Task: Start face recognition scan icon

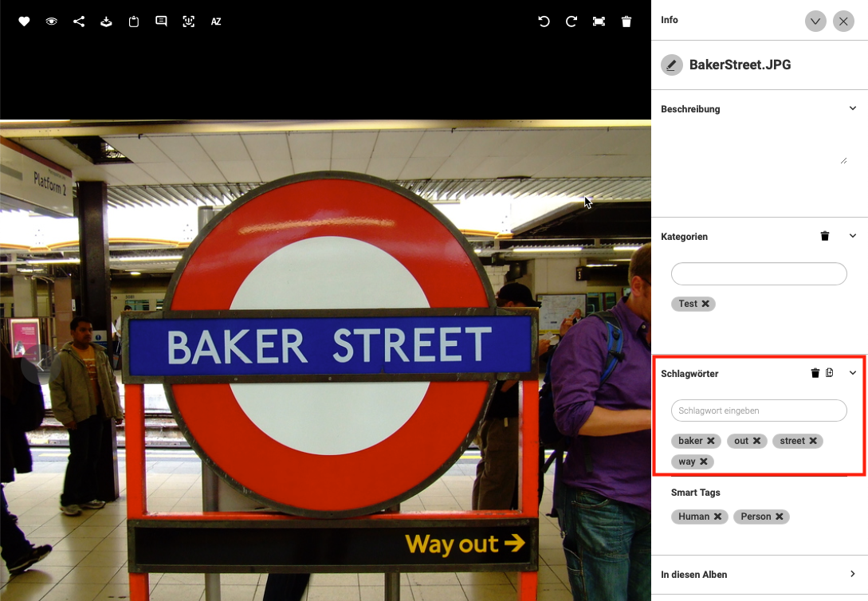Action: pyautogui.click(x=189, y=22)
